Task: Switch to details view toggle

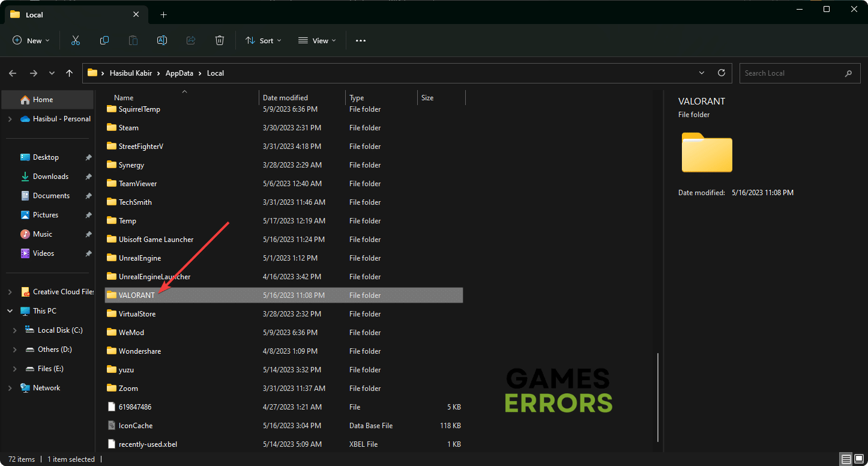Action: (846, 459)
